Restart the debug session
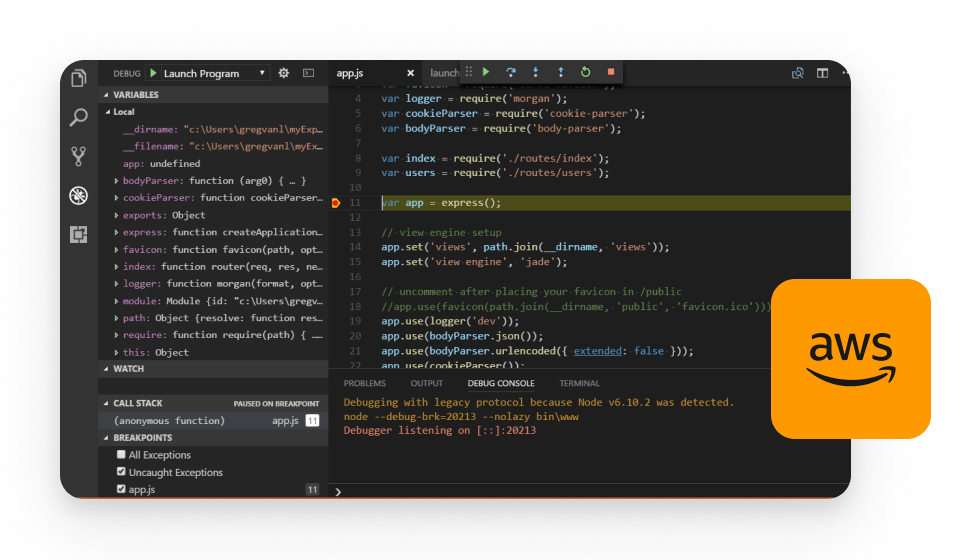960x560 pixels. click(585, 72)
